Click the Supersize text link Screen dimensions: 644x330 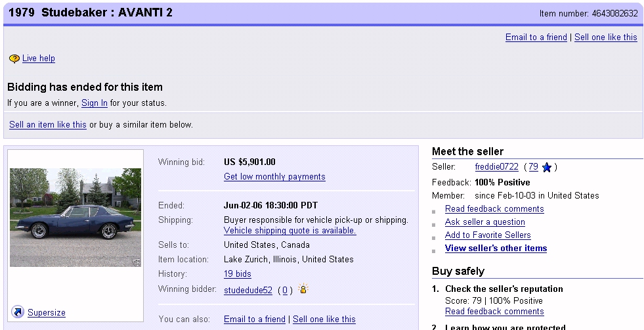pyautogui.click(x=47, y=313)
